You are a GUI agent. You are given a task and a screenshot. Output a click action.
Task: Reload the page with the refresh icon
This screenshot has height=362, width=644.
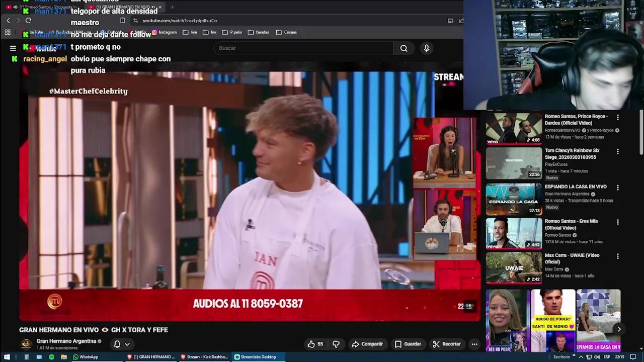click(x=28, y=21)
